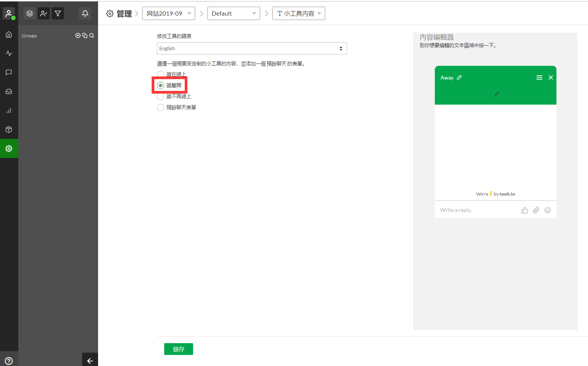This screenshot has height=366, width=588.
Task: Open the home dashboard icon in sidebar
Action: coord(9,35)
